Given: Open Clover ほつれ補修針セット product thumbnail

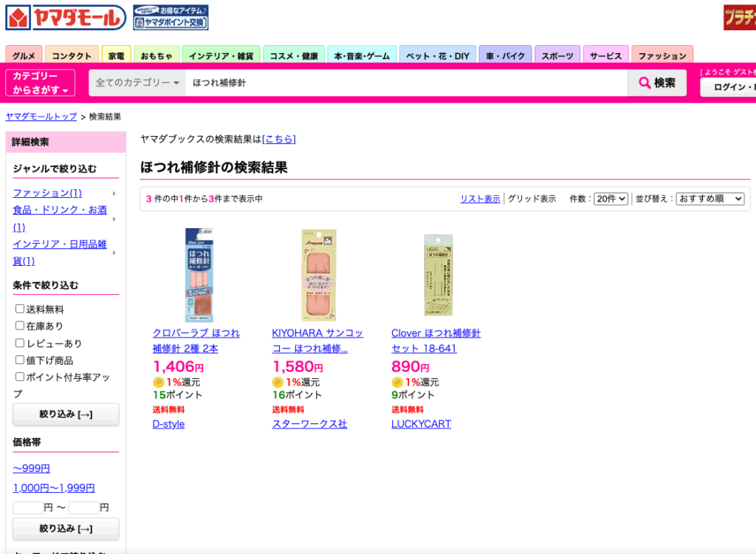Looking at the screenshot, I should (439, 275).
